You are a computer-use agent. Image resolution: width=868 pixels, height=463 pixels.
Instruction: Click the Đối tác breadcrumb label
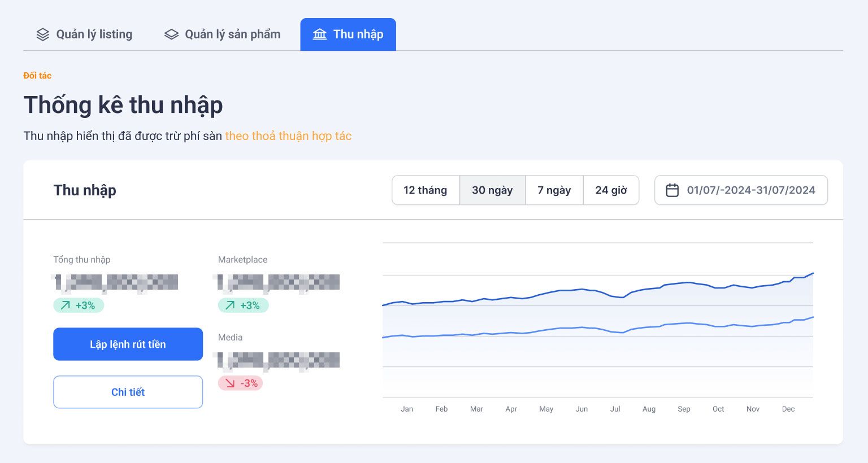pos(37,76)
